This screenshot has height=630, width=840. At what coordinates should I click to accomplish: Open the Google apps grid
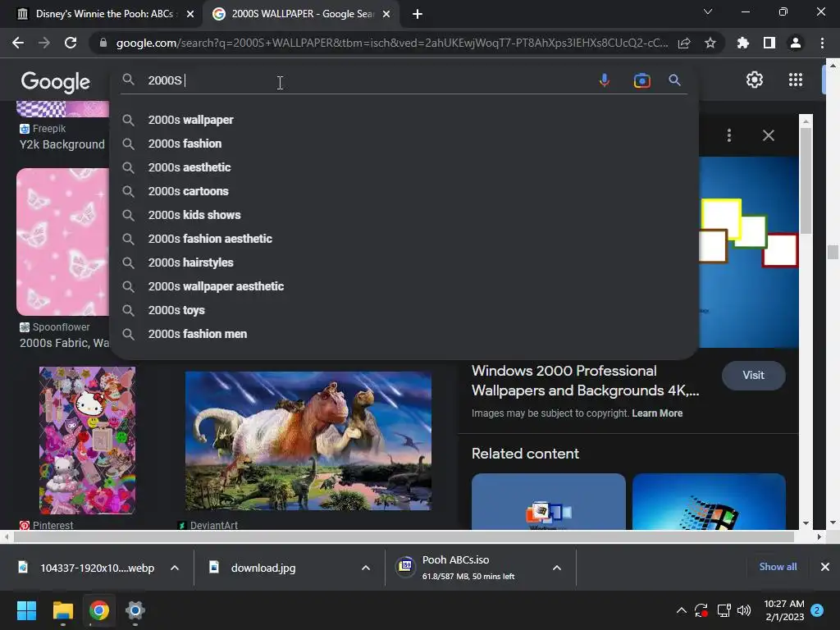(796, 80)
